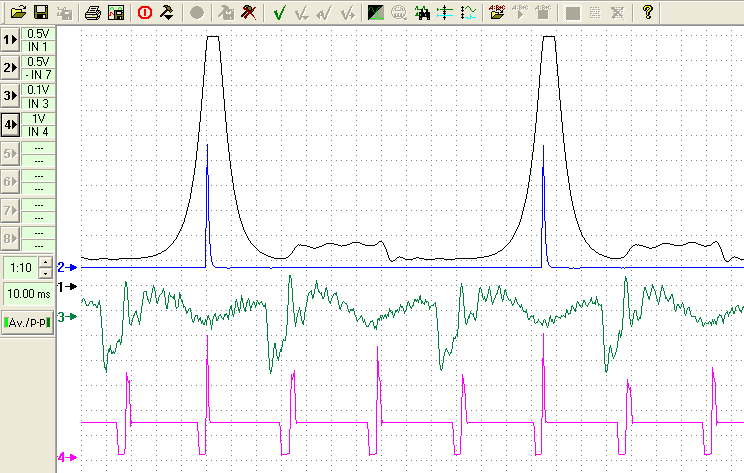Click the greyed-out dotted grid icon
The image size is (744, 473).
[x=595, y=12]
